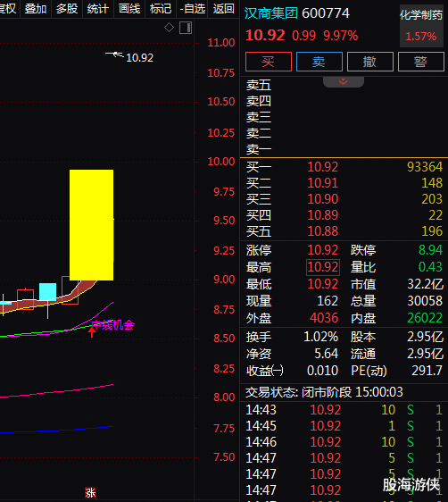The height and width of the screenshot is (502, 448).
Task: Click the cyan candlestick bar
Action: [x=47, y=292]
